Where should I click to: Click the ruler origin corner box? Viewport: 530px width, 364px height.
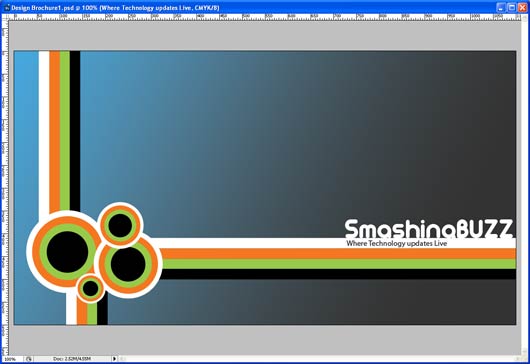(x=5, y=17)
